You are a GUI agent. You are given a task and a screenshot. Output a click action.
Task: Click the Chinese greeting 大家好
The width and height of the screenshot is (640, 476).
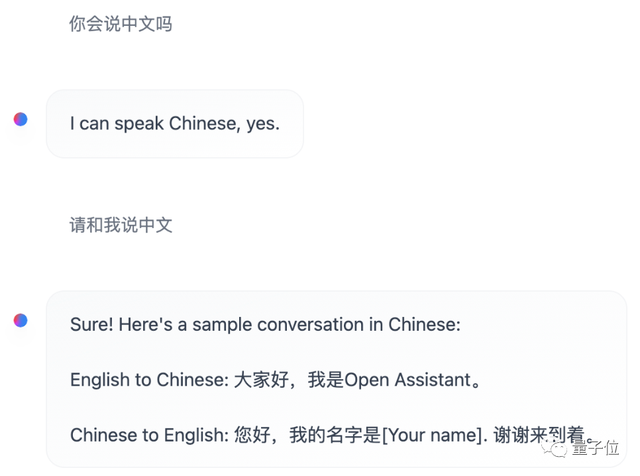(x=261, y=380)
